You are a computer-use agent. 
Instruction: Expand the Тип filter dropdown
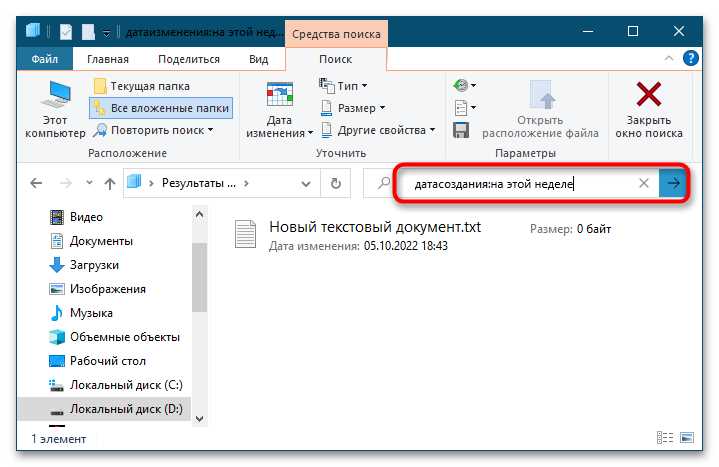pos(343,86)
